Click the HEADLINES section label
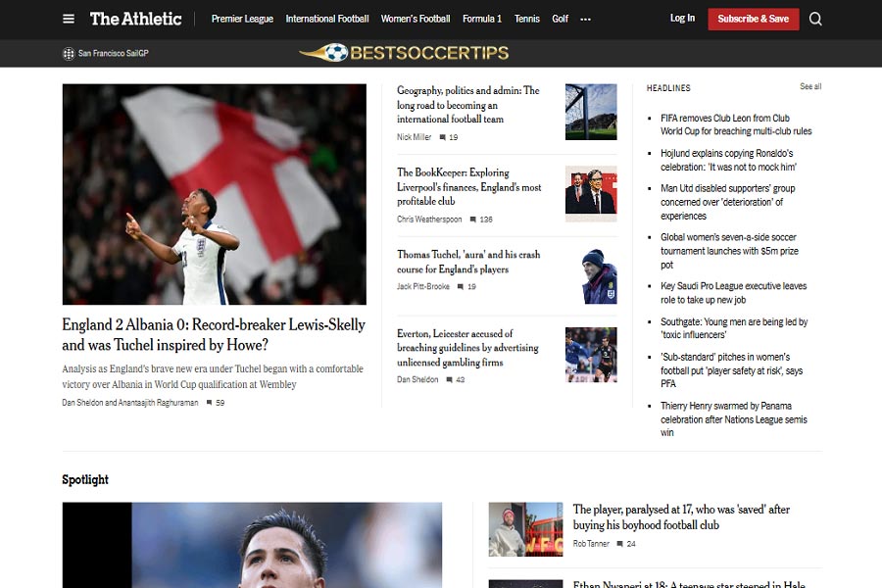 point(668,88)
